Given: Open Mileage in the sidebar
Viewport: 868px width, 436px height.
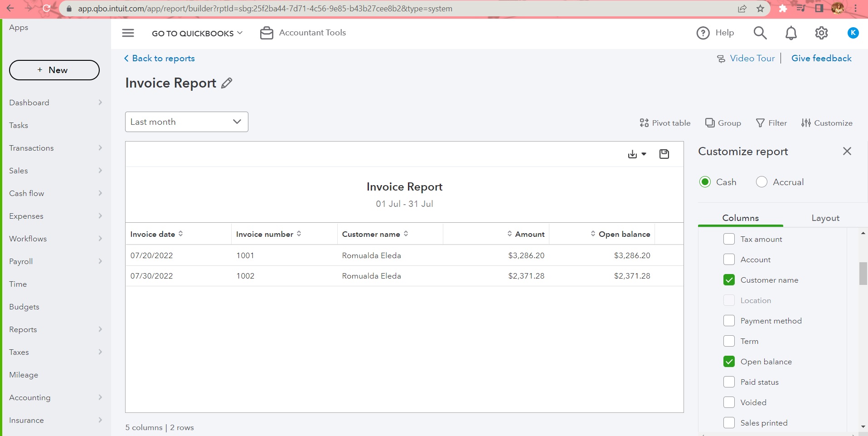Looking at the screenshot, I should click(x=24, y=375).
